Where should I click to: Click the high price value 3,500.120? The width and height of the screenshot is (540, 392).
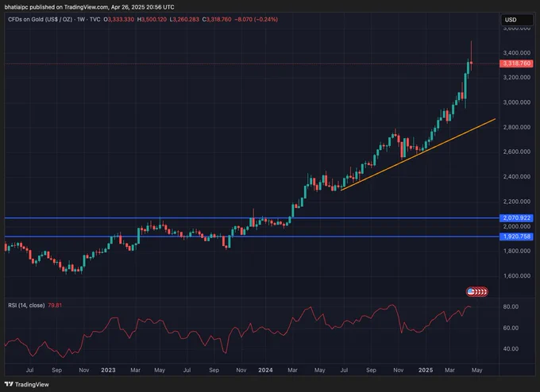pos(154,19)
